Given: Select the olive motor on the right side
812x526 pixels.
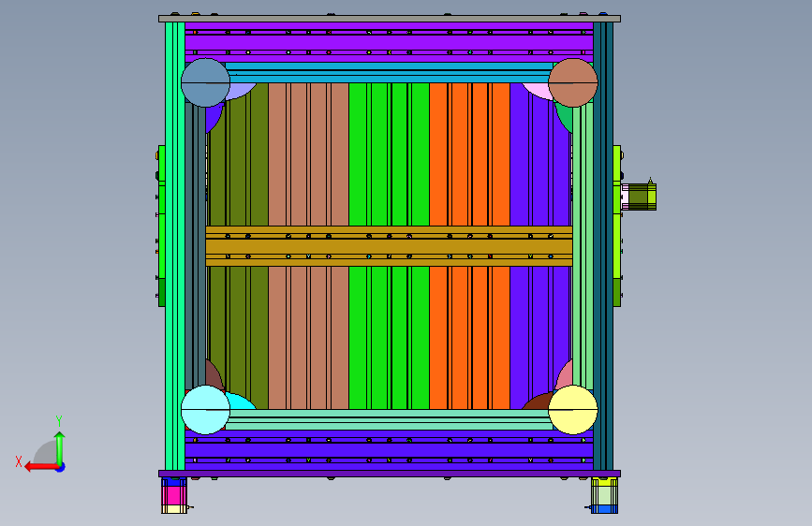Looking at the screenshot, I should click(639, 197).
